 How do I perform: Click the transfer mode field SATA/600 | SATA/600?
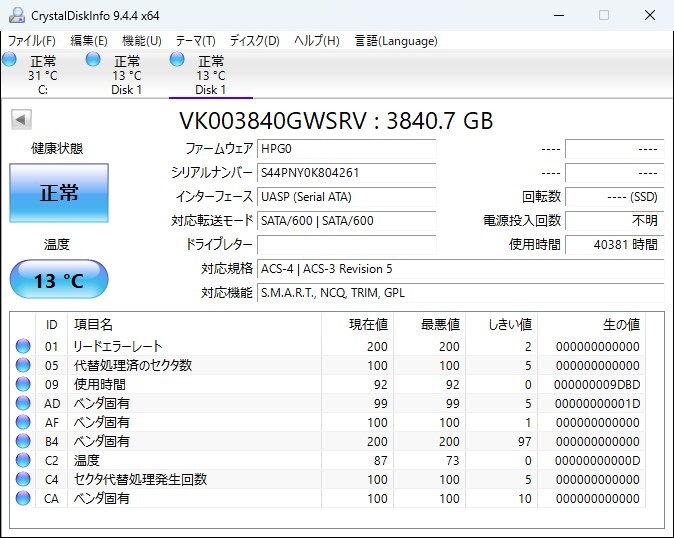(346, 221)
